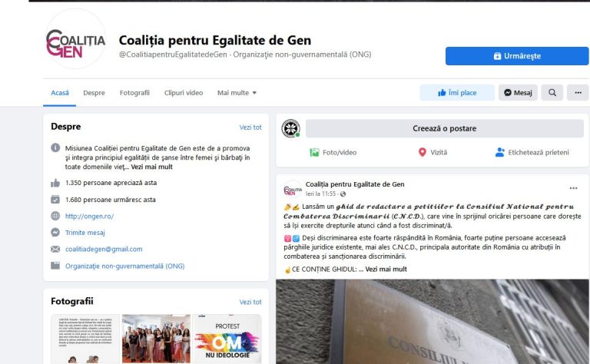Click the Foto/video photo icon
The width and height of the screenshot is (590, 364).
tap(314, 152)
